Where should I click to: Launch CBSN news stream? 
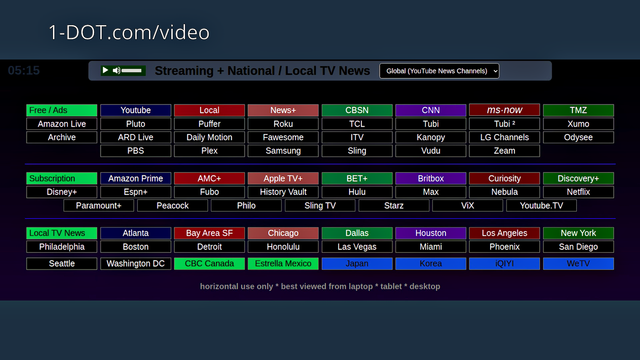coord(357,110)
